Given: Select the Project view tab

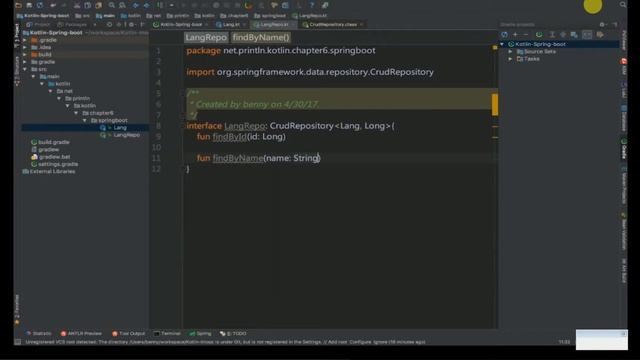Looking at the screenshot, I should tap(38, 24).
